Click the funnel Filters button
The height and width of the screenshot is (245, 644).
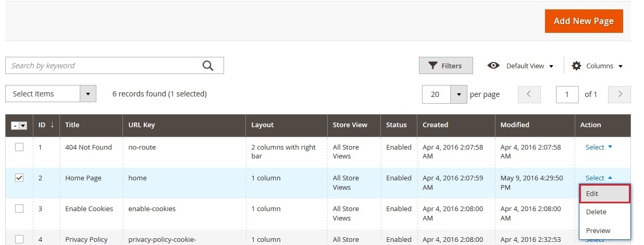[445, 66]
